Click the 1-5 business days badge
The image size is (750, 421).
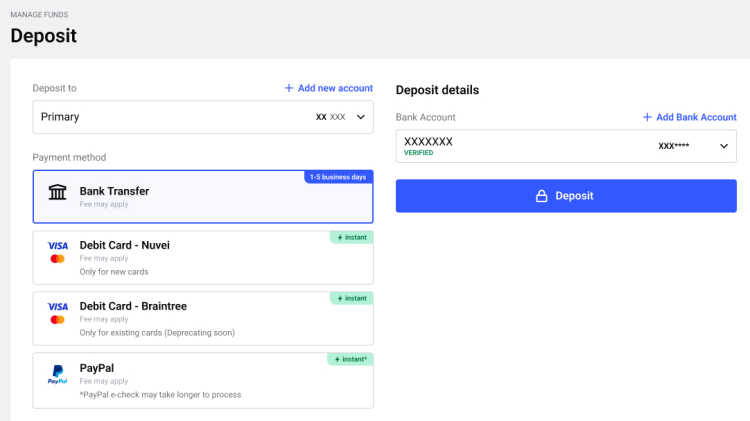(338, 177)
